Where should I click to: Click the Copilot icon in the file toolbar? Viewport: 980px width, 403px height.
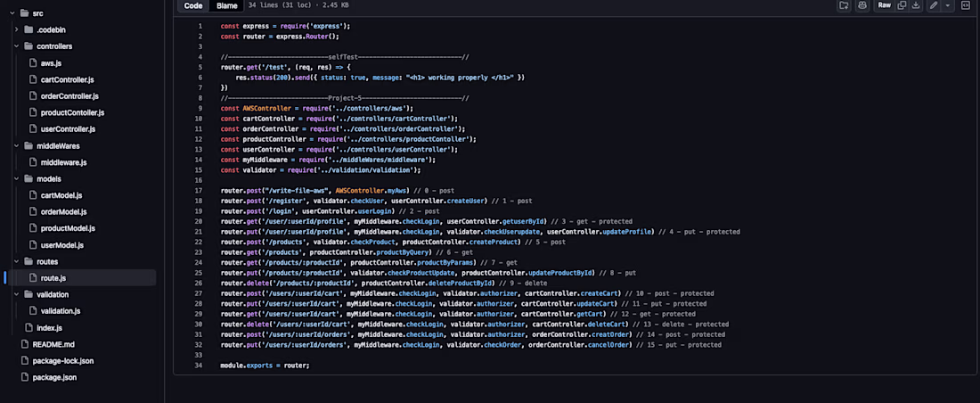[x=862, y=5]
